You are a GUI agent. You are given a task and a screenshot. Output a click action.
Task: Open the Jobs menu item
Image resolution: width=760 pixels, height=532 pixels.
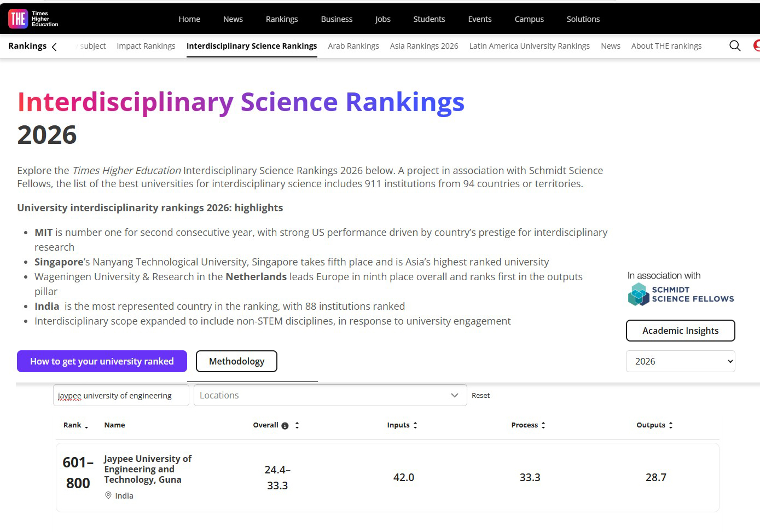tap(383, 19)
